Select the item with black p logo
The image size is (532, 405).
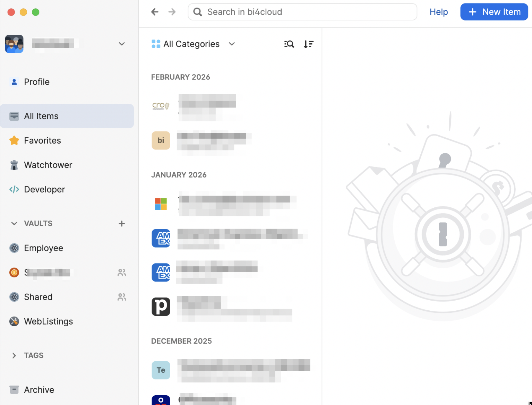coord(230,307)
